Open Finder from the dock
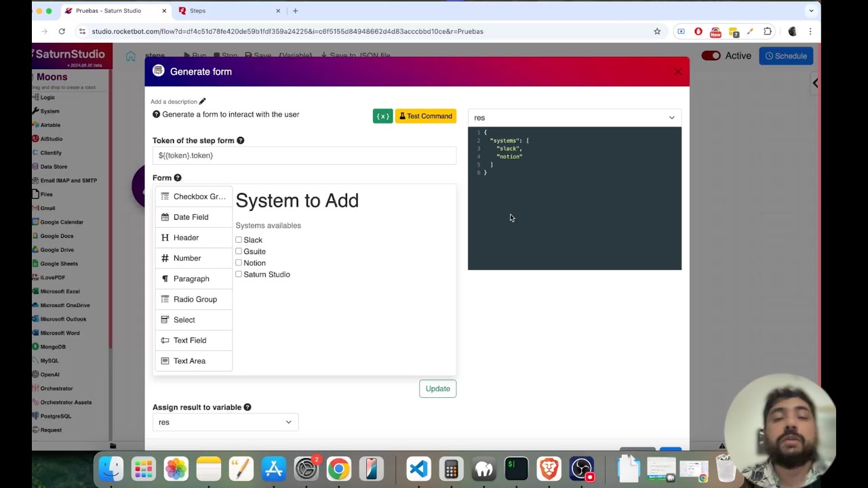Viewport: 868px width, 488px height. (111, 469)
